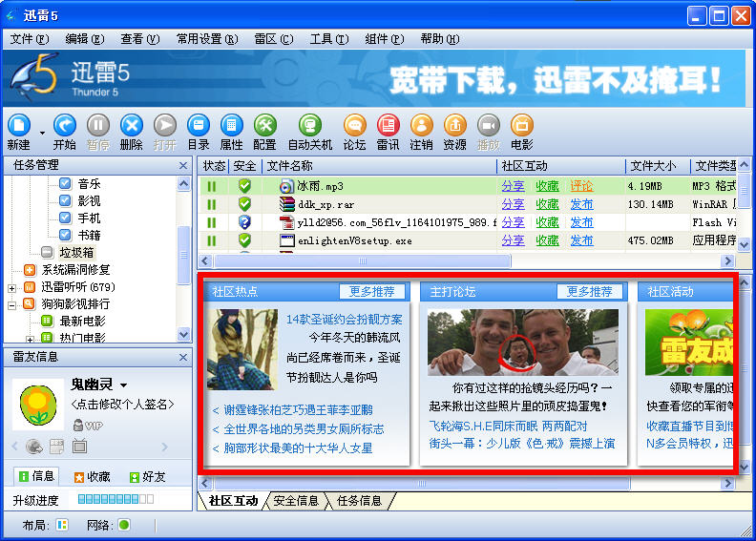Click the left arrow in 雷友信息 icon row
The width and height of the screenshot is (756, 541).
pyautogui.click(x=14, y=447)
